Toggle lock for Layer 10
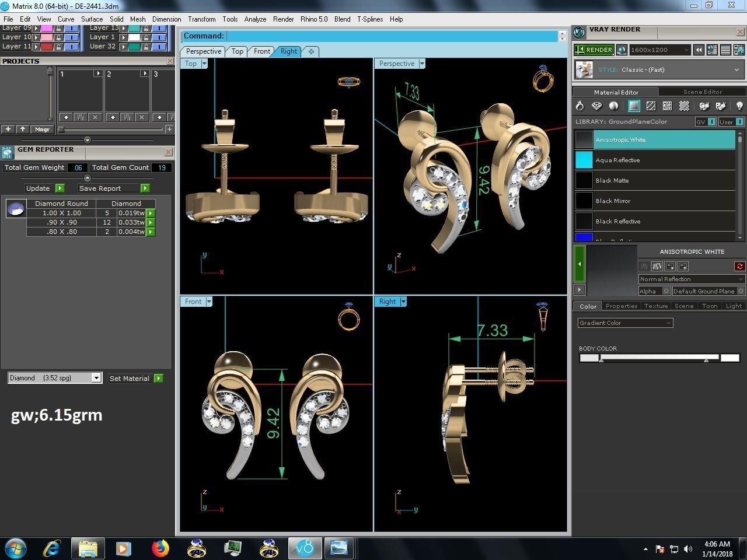Screen dimensions: 747x560 58,37
